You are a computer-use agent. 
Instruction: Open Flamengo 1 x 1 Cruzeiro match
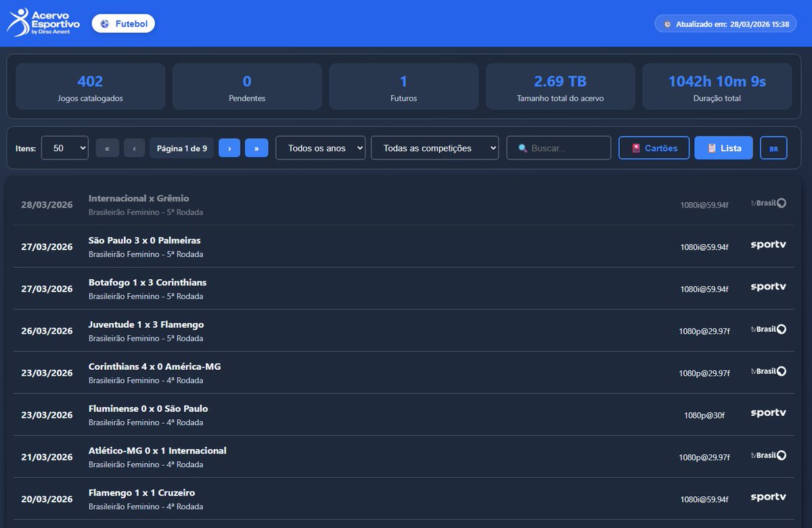[403, 498]
